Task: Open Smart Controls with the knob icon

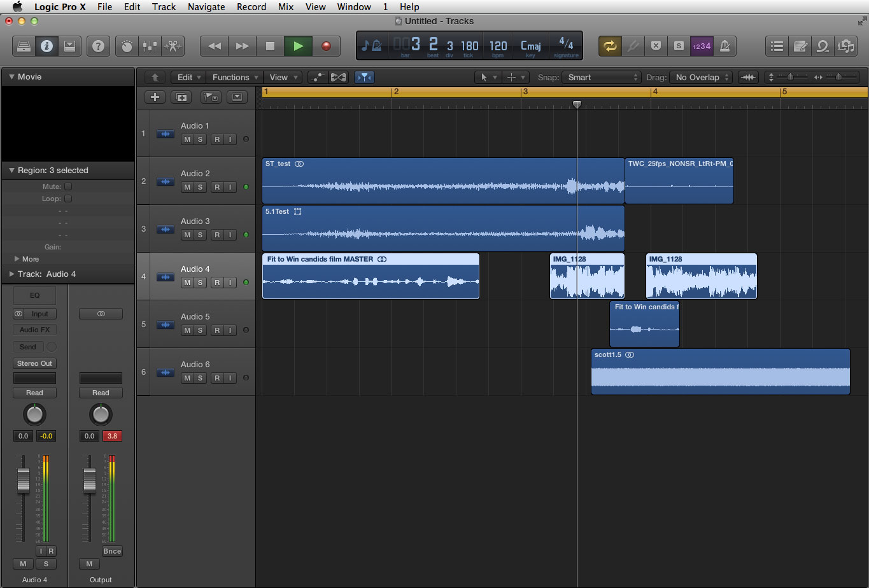Action: pos(126,46)
